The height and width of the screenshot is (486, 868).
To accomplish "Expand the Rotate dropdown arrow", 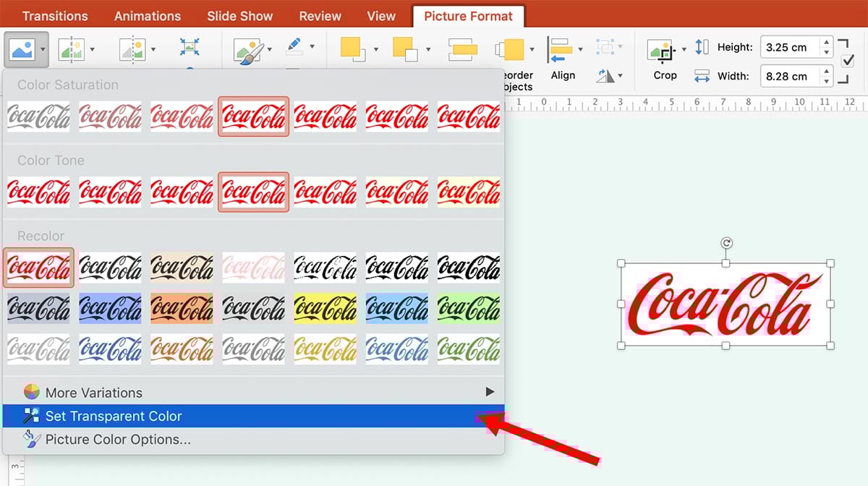I will 621,75.
